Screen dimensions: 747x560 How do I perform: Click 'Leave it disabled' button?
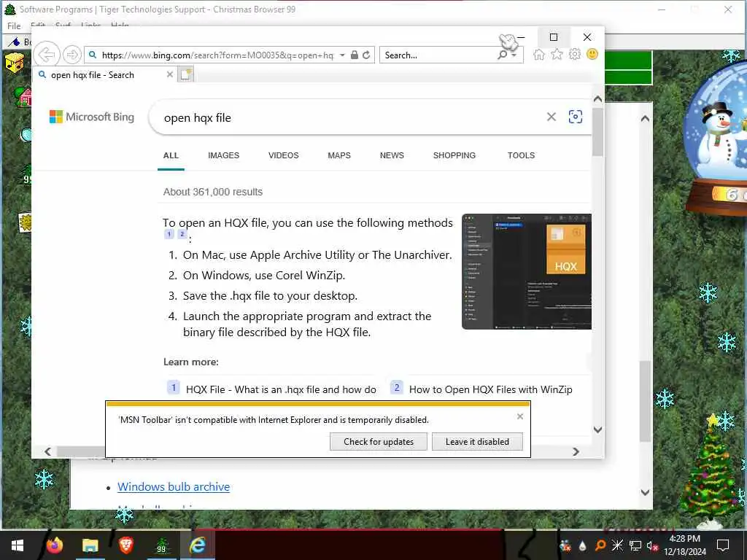click(477, 442)
